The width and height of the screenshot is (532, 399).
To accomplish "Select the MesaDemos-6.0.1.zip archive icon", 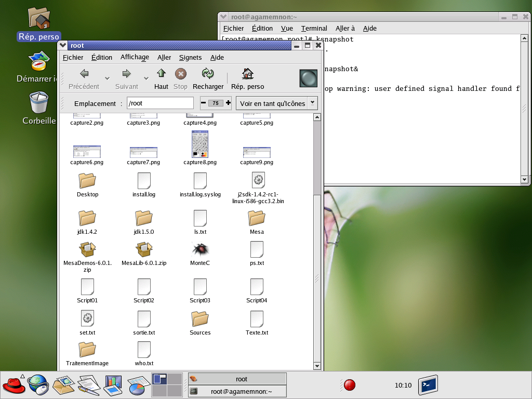I will click(87, 250).
